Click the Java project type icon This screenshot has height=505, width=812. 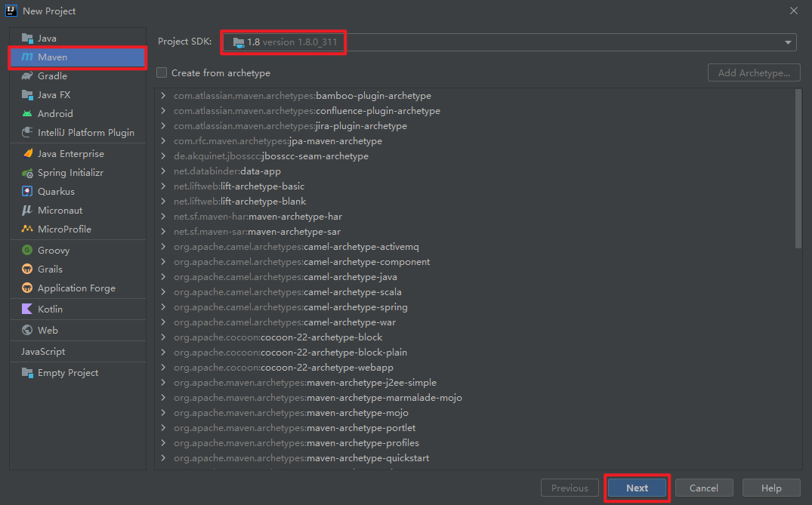click(27, 38)
